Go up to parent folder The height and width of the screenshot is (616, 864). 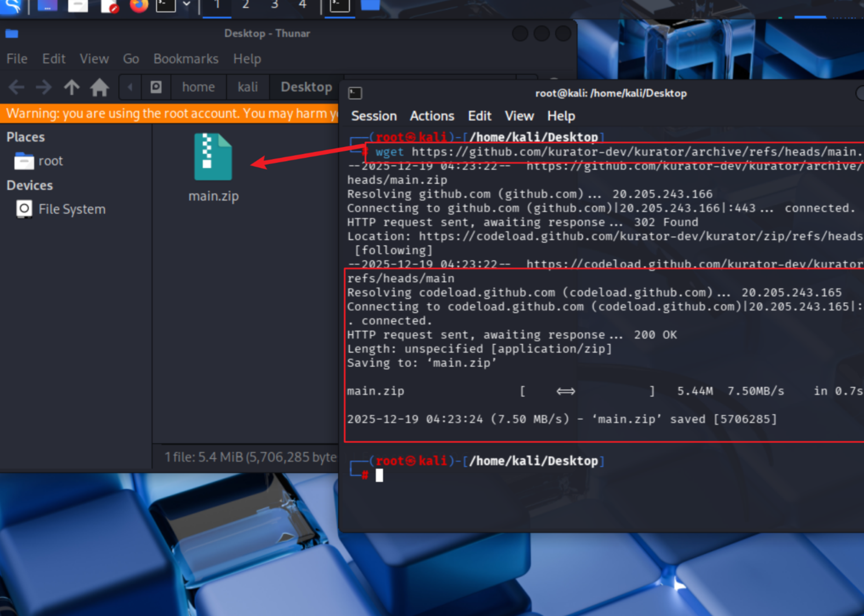tap(71, 87)
